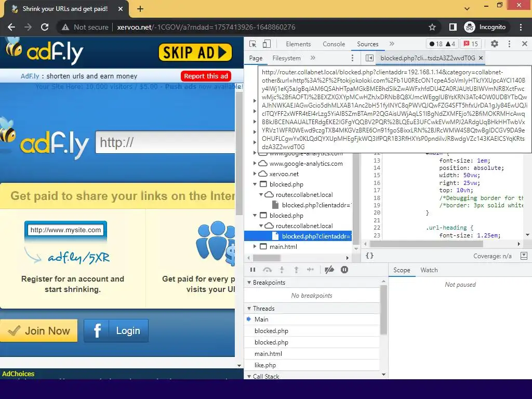The width and height of the screenshot is (532, 399).
Task: Click the AdF.ly link in banner
Action: [x=30, y=76]
